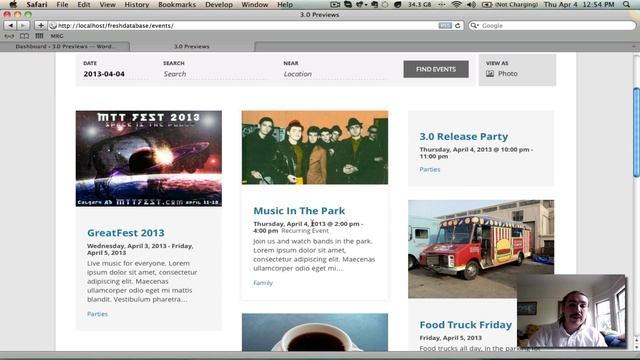This screenshot has height=360, width=640.
Task: Open the Window menu
Action: (x=255, y=4)
